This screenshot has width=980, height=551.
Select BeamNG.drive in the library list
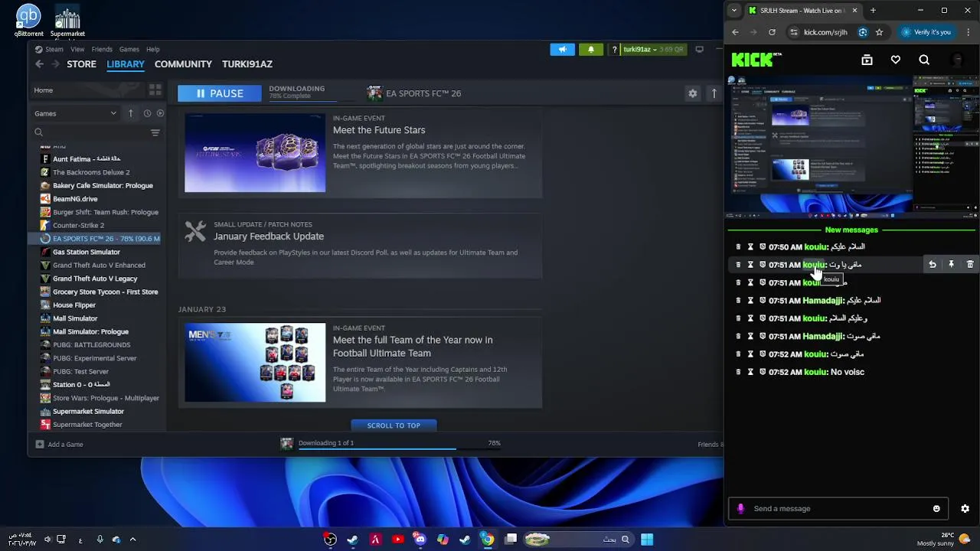click(x=75, y=199)
